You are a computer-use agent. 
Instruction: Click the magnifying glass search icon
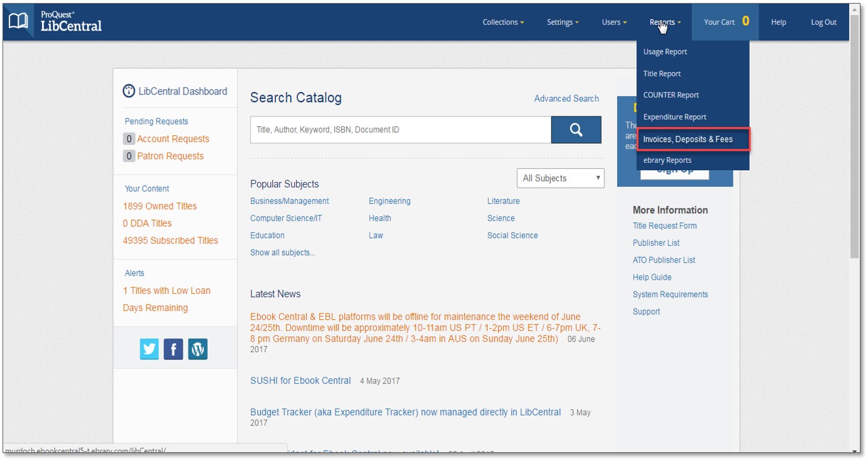click(x=575, y=130)
